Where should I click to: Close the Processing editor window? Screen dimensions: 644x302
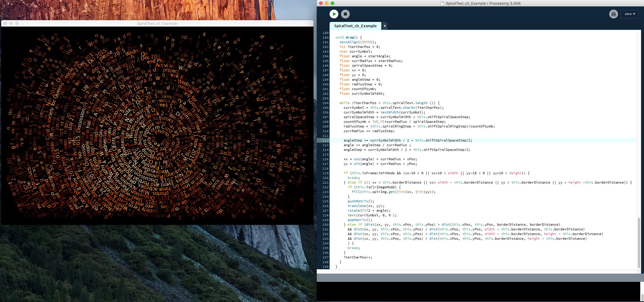coord(321,3)
